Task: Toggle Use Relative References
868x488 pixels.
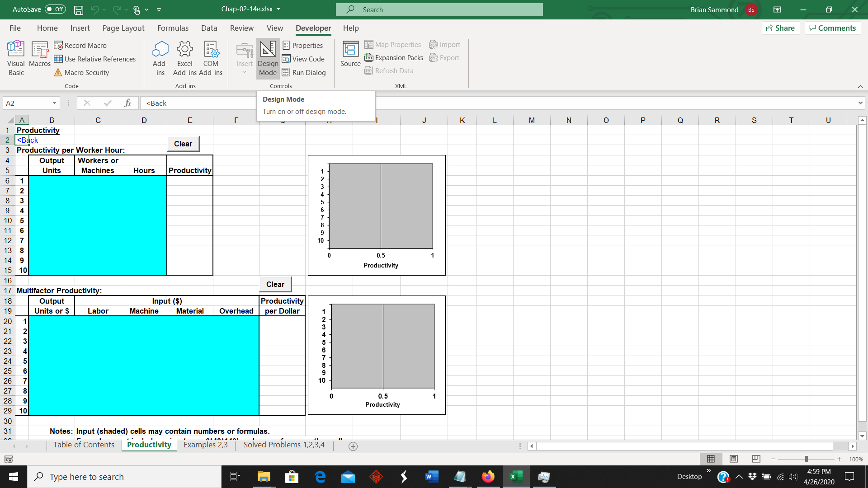Action: click(94, 59)
